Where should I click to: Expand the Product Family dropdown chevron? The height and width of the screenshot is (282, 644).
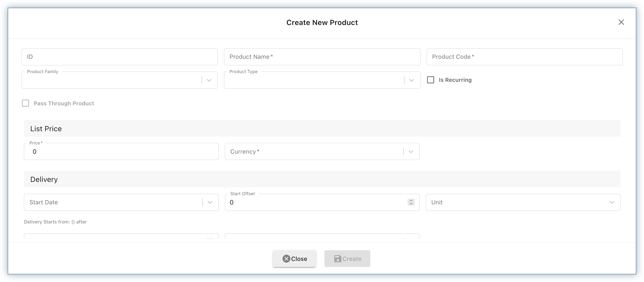209,80
